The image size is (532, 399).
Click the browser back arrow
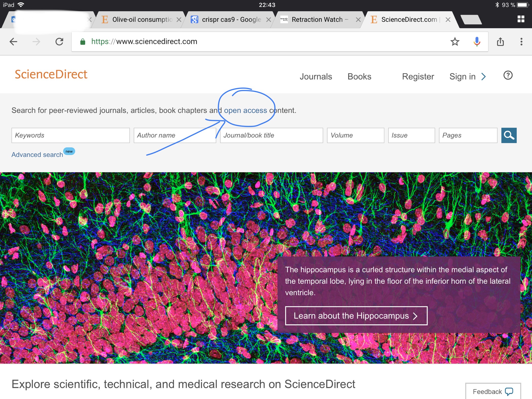click(x=13, y=42)
